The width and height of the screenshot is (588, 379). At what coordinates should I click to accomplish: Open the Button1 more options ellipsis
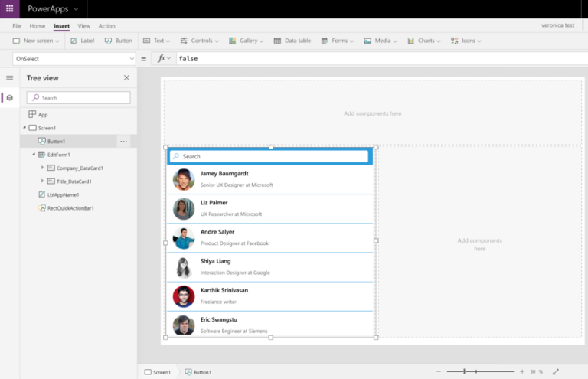coord(123,142)
